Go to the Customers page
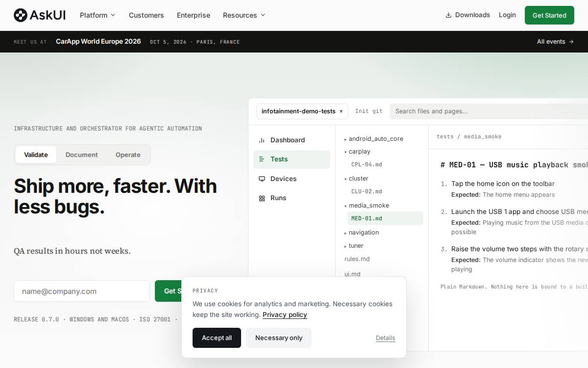Image resolution: width=588 pixels, height=368 pixels. (147, 15)
